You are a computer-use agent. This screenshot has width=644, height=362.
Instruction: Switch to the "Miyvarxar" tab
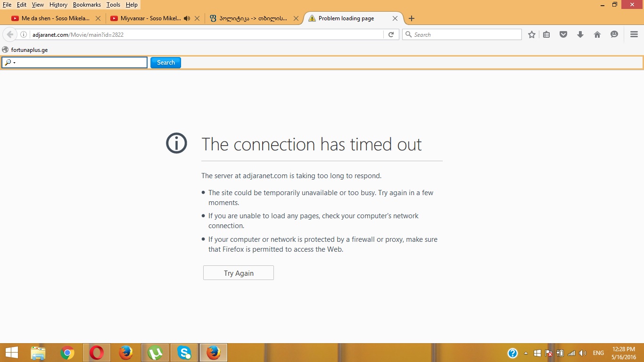click(154, 18)
